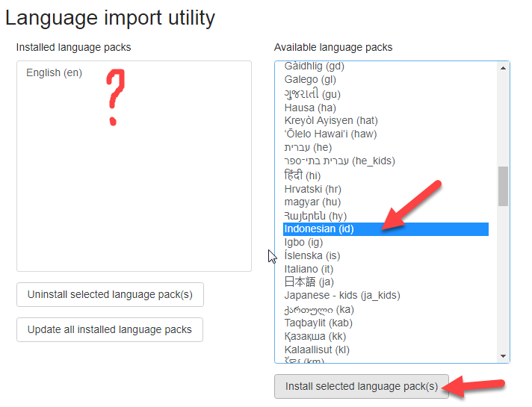Select ʻŌlelo Hawaiʻi (haw) entry
532x407 pixels.
tap(330, 134)
